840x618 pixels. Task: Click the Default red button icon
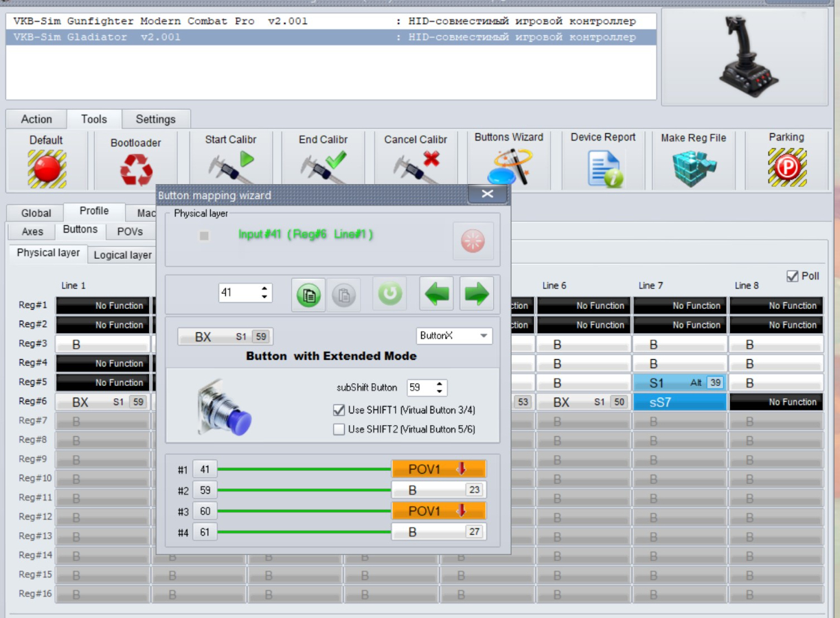pyautogui.click(x=47, y=169)
